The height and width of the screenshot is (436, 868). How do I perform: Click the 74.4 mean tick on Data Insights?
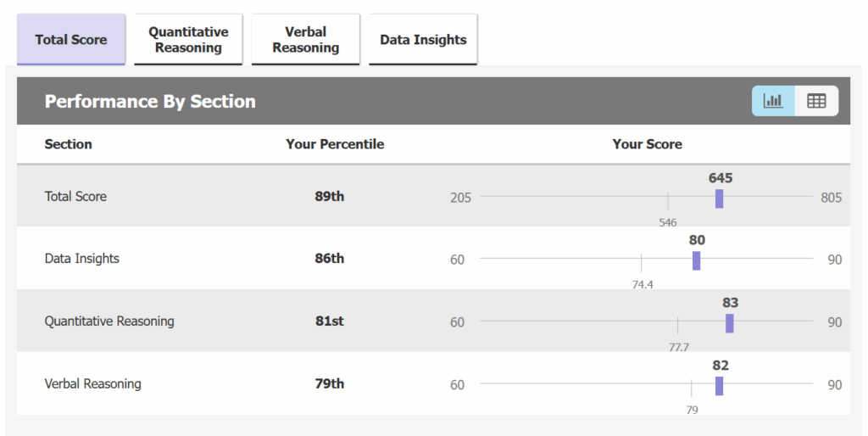point(641,263)
